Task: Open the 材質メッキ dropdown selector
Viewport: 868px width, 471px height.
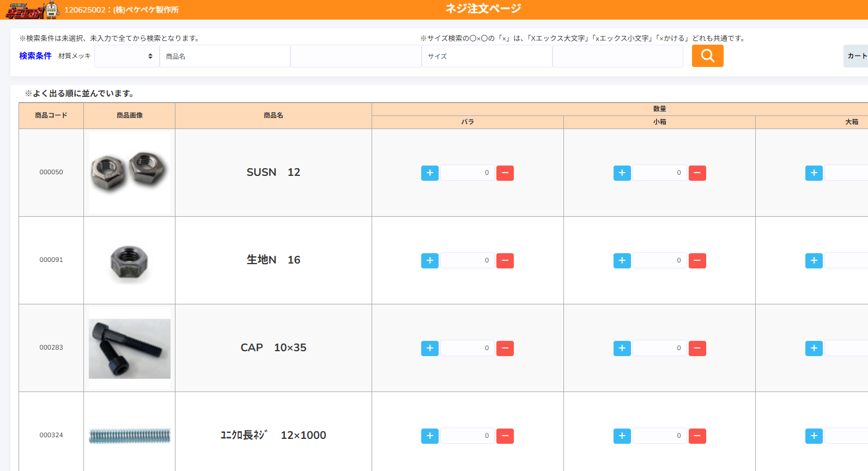Action: [127, 56]
